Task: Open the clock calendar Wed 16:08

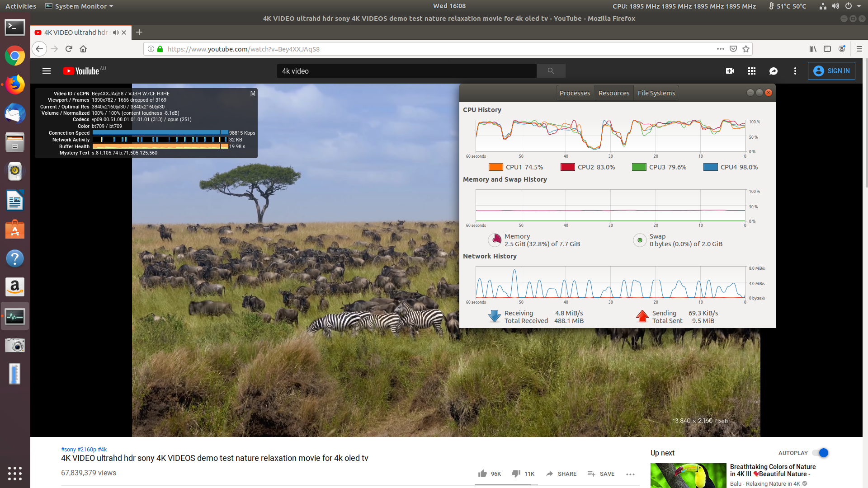Action: click(449, 6)
